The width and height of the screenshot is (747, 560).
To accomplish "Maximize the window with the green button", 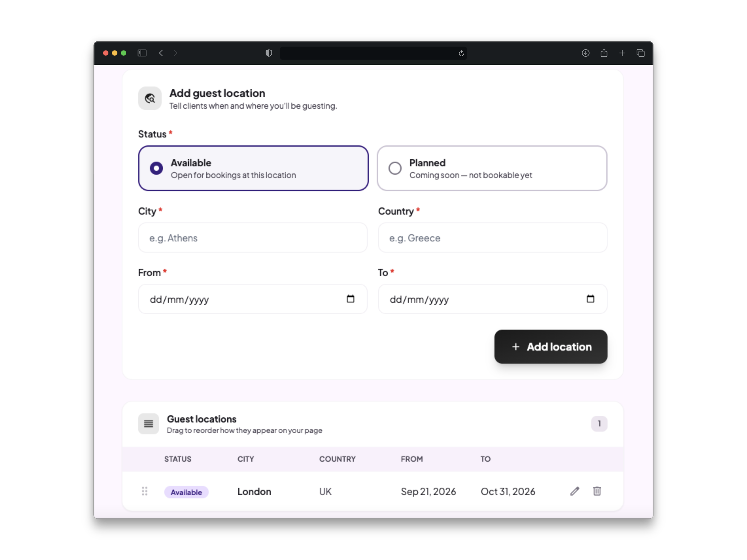I will point(124,53).
